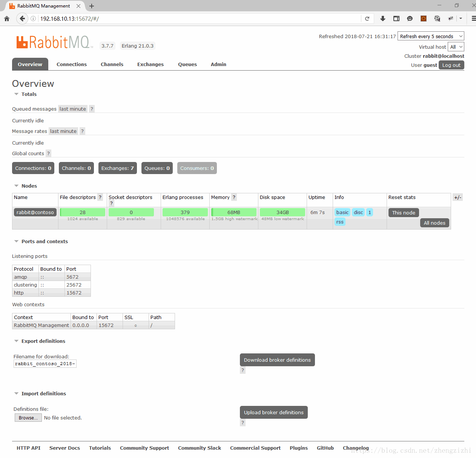476x458 pixels.
Task: Click the site info icon beside the URL
Action: pyautogui.click(x=33, y=19)
